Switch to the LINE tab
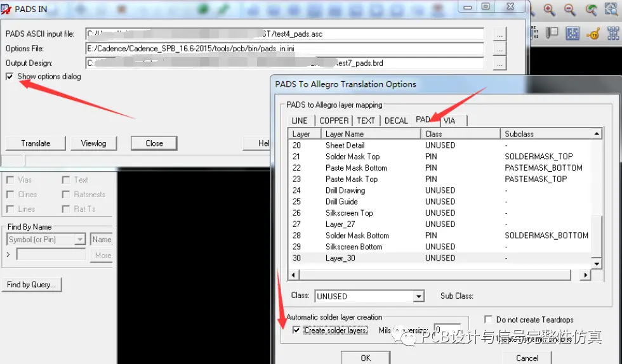 tap(300, 120)
